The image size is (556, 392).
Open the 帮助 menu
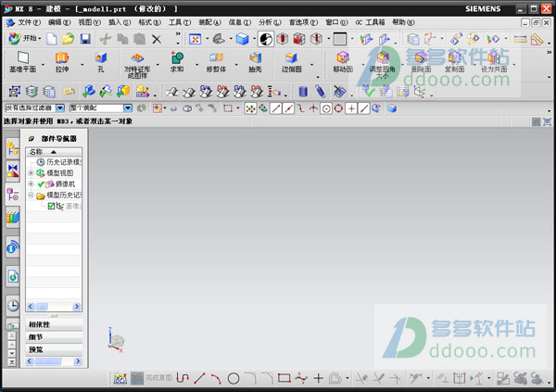[403, 22]
